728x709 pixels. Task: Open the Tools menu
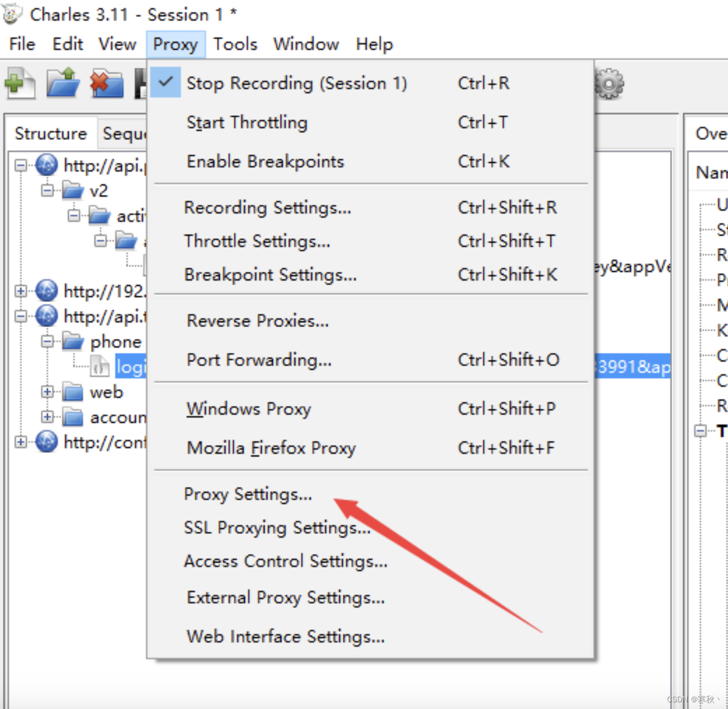coord(235,44)
